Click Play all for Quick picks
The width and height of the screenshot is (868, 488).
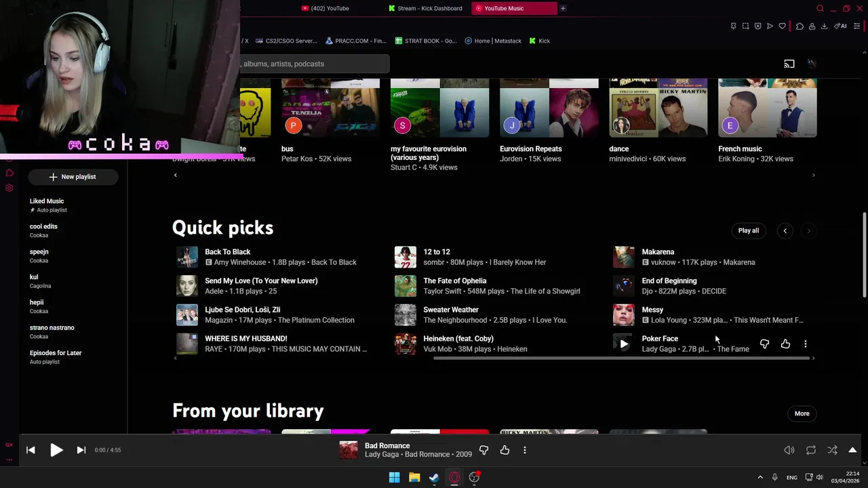point(749,230)
